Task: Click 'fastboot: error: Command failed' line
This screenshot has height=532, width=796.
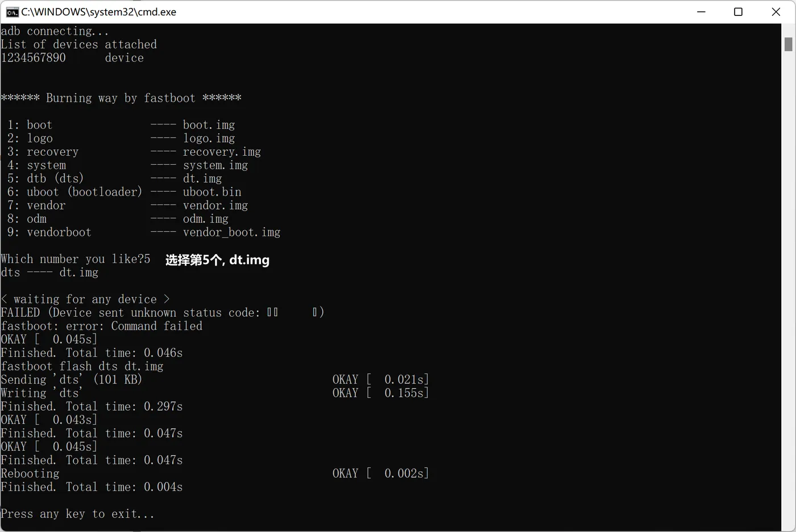Action: pyautogui.click(x=101, y=326)
